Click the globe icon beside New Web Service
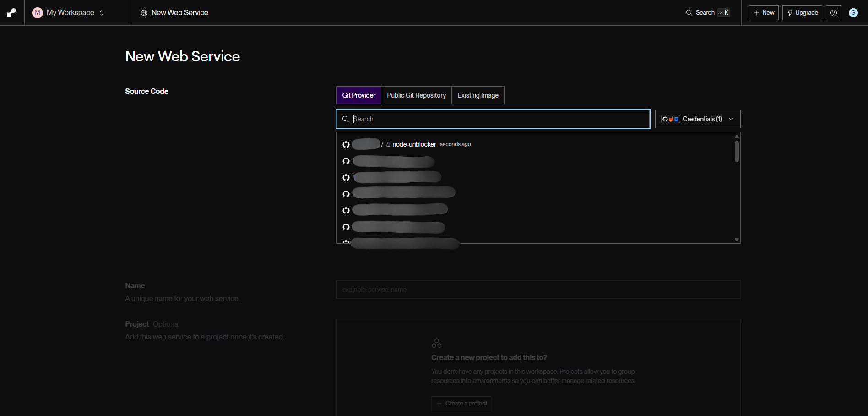Image resolution: width=868 pixels, height=416 pixels. pos(144,13)
